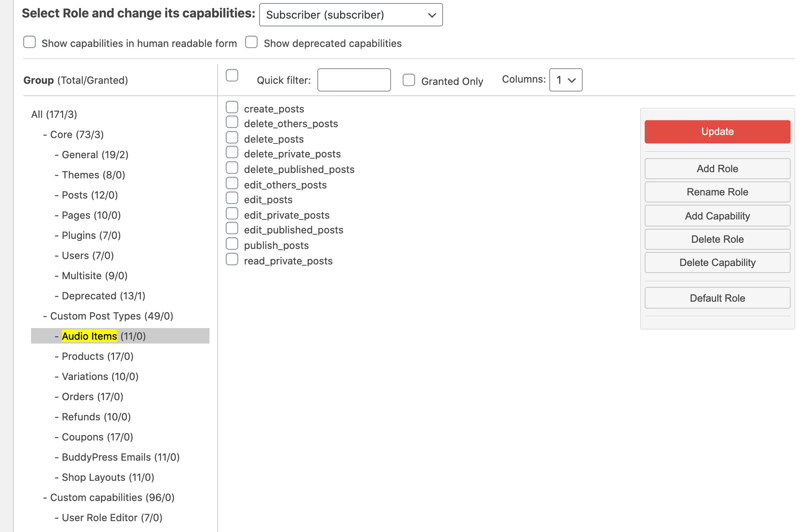
Task: Select the Products group
Action: tap(97, 356)
